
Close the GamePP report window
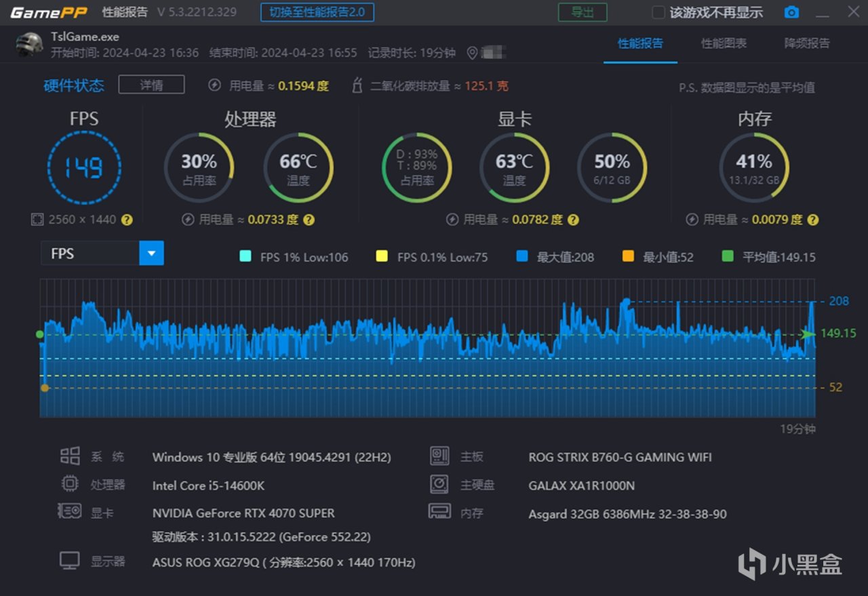pyautogui.click(x=852, y=12)
